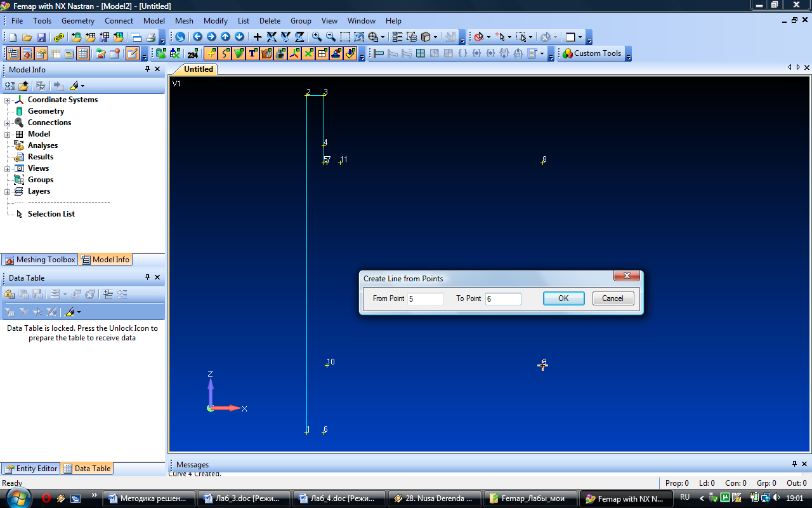
Task: Click the dotted rectangle zoom-box icon
Action: [344, 37]
